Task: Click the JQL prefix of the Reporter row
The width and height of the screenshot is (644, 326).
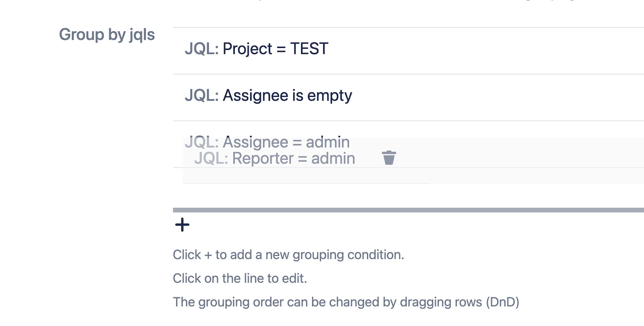Action: [211, 158]
